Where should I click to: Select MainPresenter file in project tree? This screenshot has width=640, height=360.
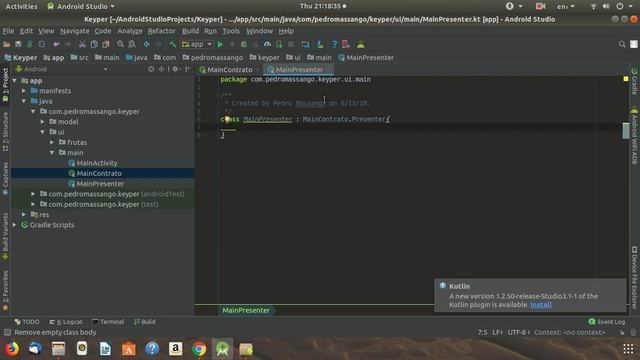coord(100,184)
